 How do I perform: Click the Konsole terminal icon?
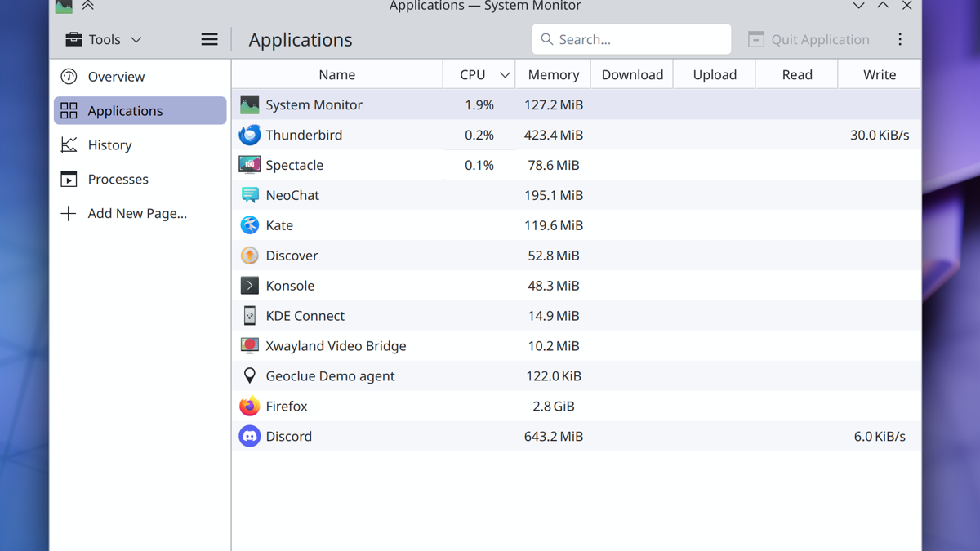250,286
